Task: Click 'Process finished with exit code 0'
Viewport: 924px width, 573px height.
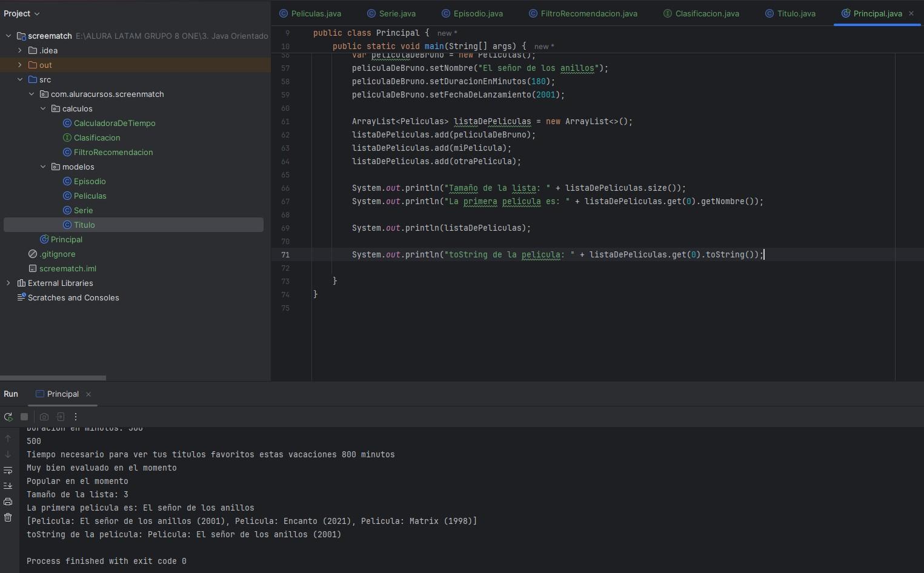Action: (x=107, y=561)
